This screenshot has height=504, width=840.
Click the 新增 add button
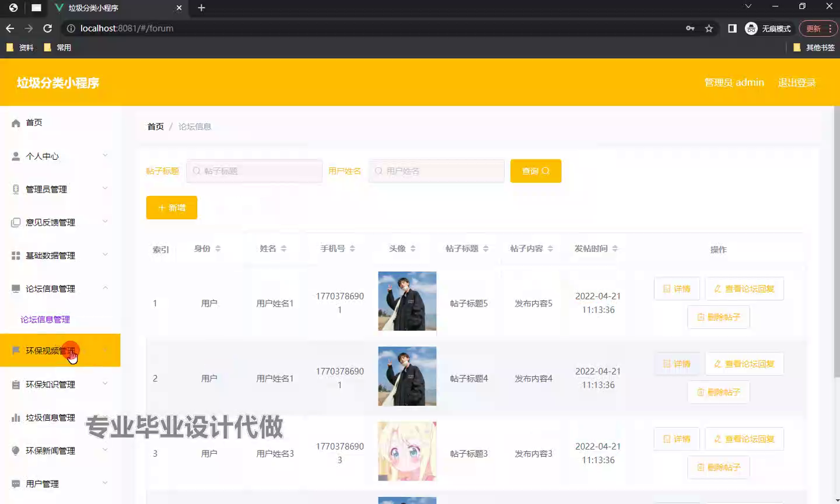tap(171, 208)
